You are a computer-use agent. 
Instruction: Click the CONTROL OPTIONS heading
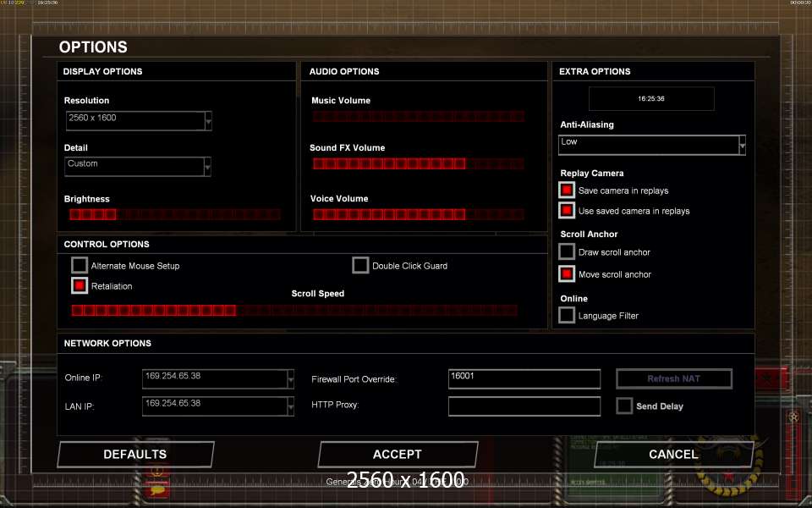[x=107, y=244]
